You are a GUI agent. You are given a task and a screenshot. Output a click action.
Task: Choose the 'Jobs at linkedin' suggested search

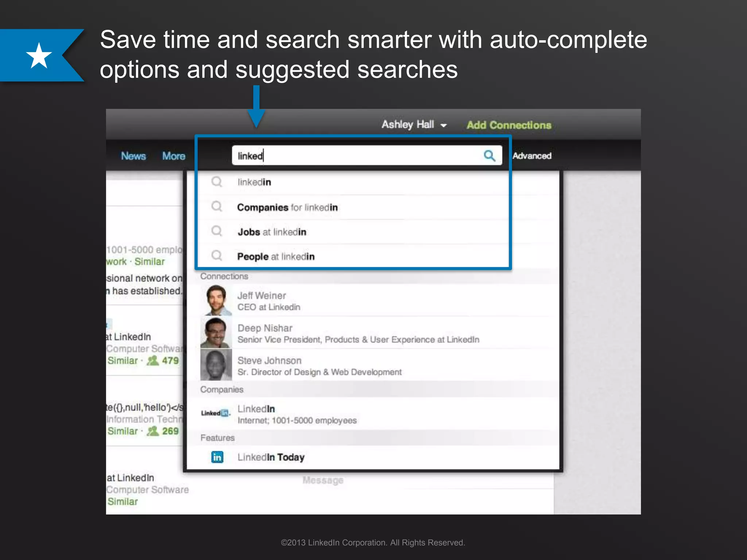(x=272, y=232)
